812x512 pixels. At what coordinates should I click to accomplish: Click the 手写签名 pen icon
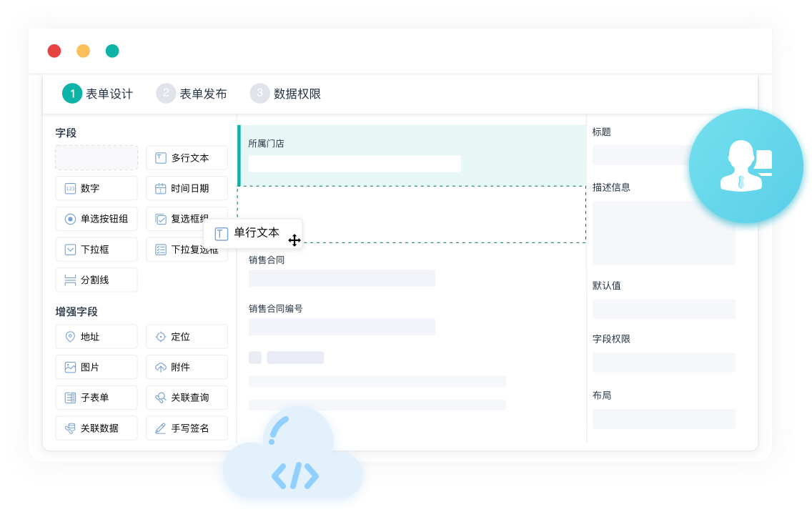point(161,428)
